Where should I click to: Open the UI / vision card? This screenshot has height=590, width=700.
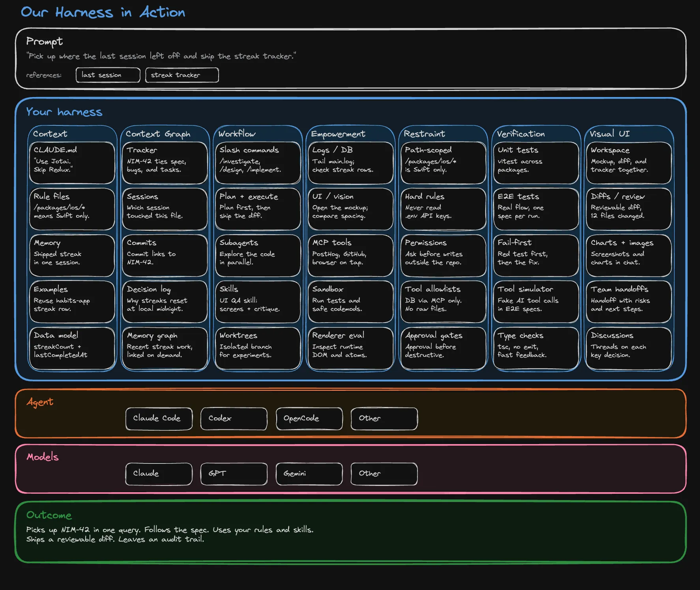point(350,209)
